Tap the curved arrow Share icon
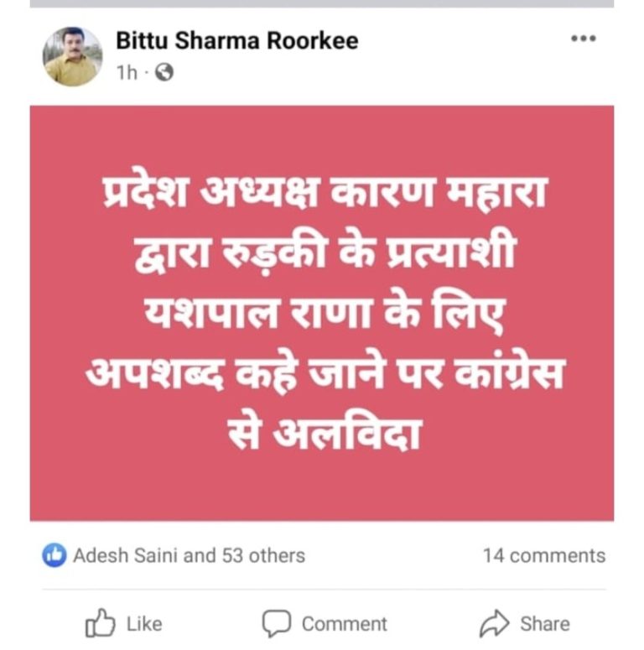Viewport: 644px width, 650px height. (495, 623)
